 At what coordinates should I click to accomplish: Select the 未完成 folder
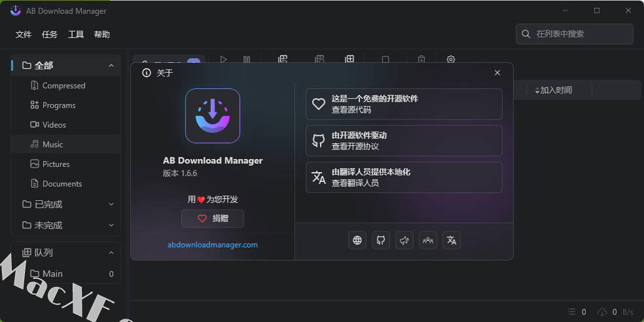pyautogui.click(x=65, y=225)
